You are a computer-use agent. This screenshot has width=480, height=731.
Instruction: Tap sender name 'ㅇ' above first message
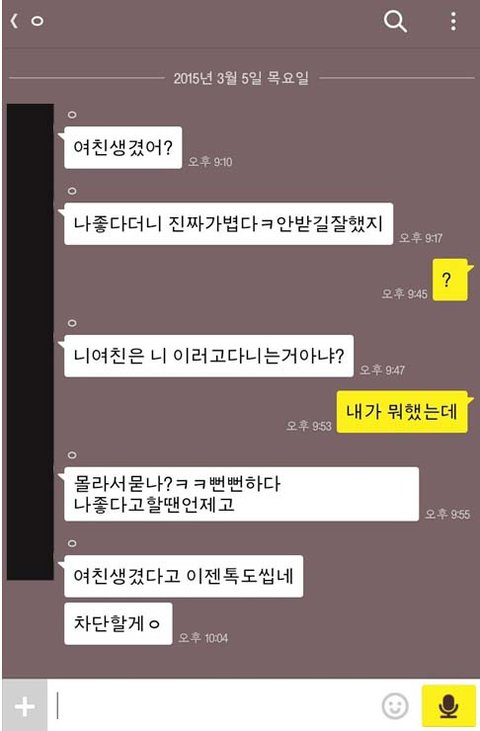(x=72, y=115)
